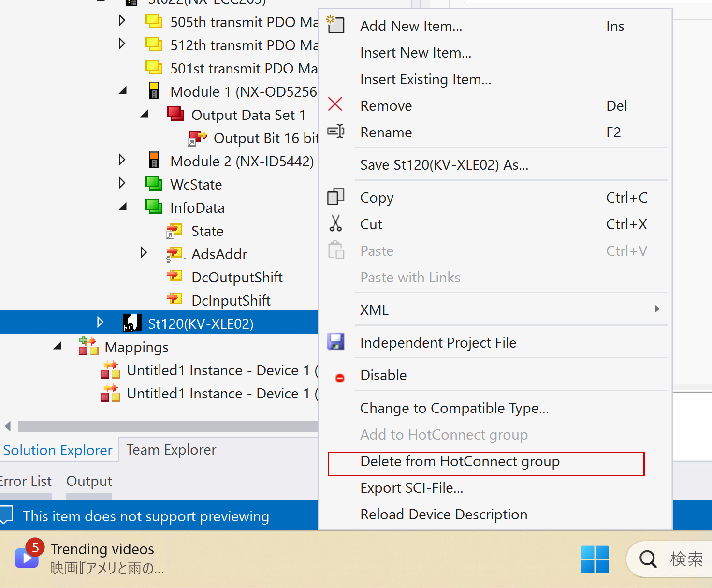Expand the Module 2 (NX-ID5442) node
Image resolution: width=712 pixels, height=588 pixels.
tap(122, 160)
